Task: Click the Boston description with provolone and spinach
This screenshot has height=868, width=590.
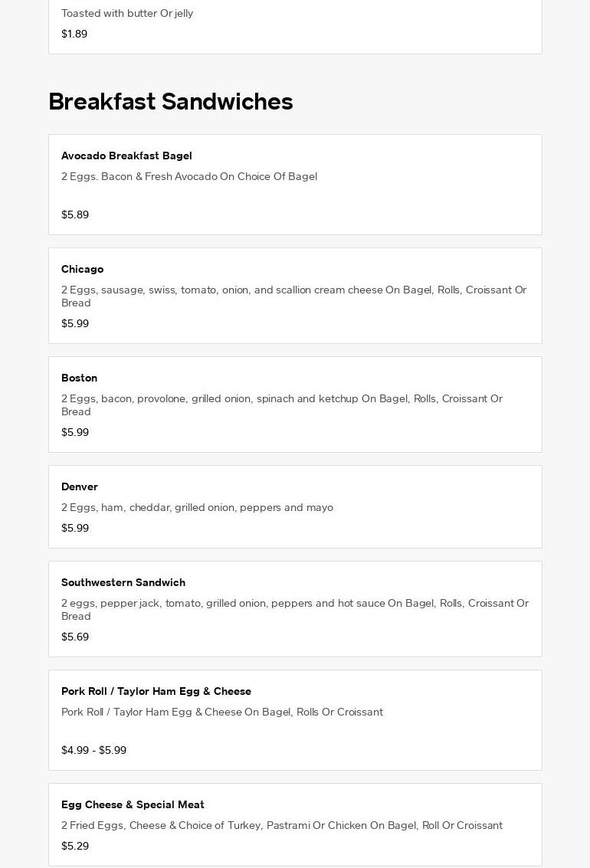Action: (282, 405)
